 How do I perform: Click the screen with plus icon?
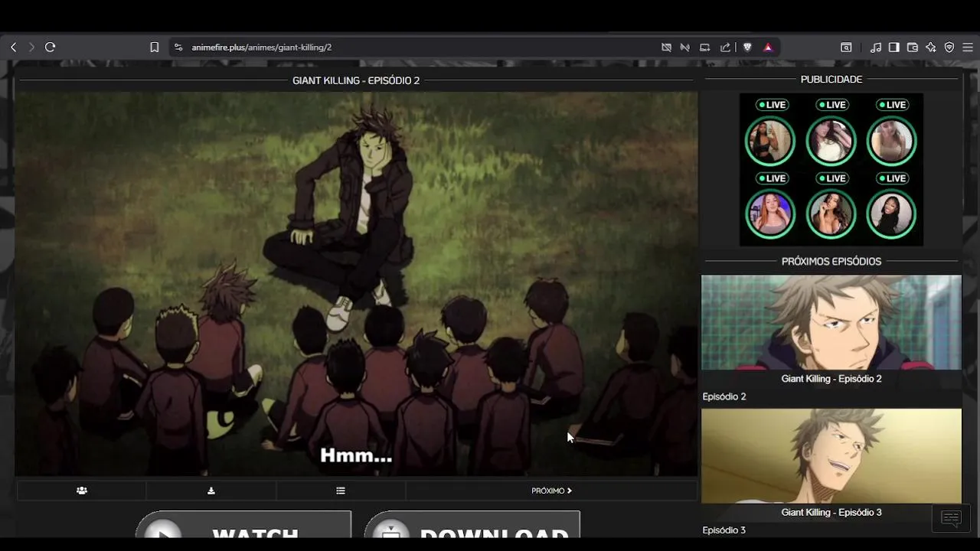[705, 47]
